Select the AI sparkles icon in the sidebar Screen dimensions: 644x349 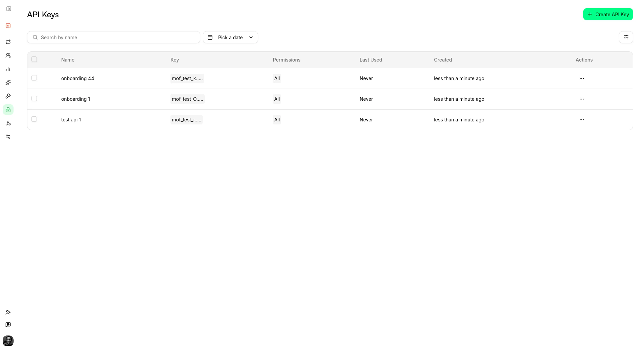pos(8,83)
